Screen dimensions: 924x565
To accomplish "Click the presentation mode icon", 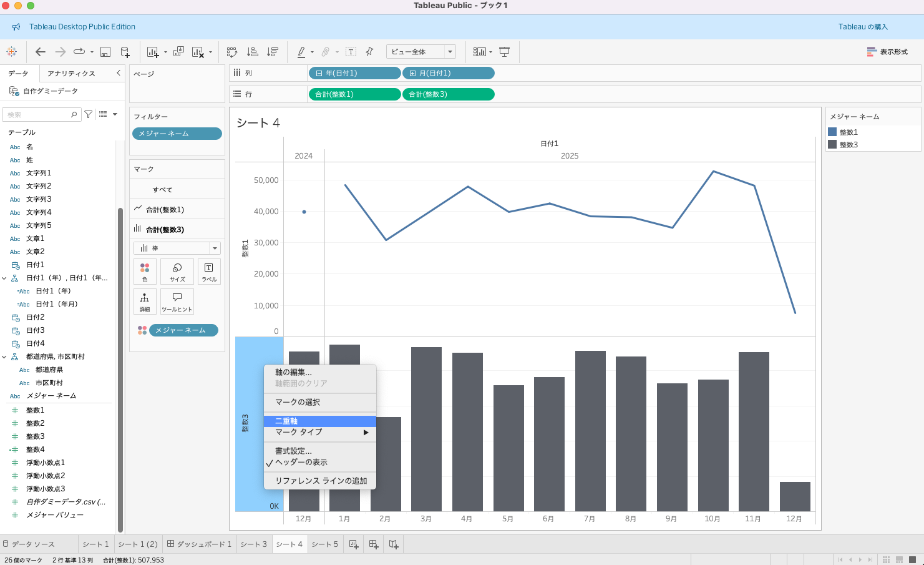I will [505, 52].
